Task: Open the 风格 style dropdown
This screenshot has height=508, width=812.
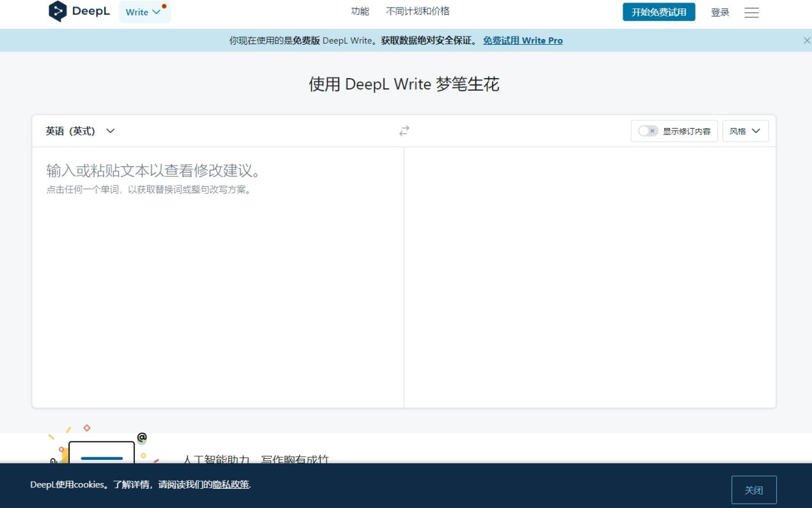Action: pyautogui.click(x=745, y=131)
